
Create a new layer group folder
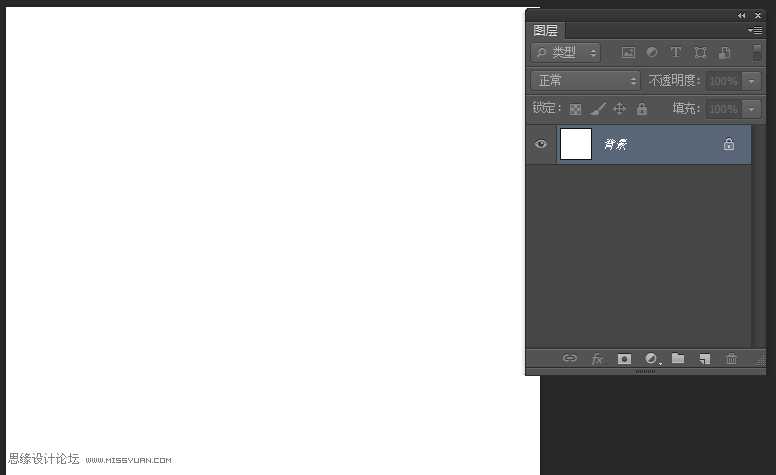678,359
